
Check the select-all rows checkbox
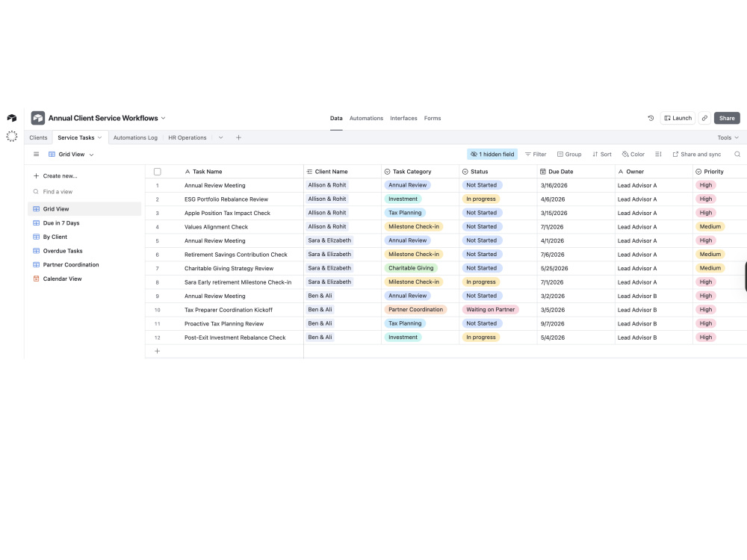pyautogui.click(x=157, y=172)
